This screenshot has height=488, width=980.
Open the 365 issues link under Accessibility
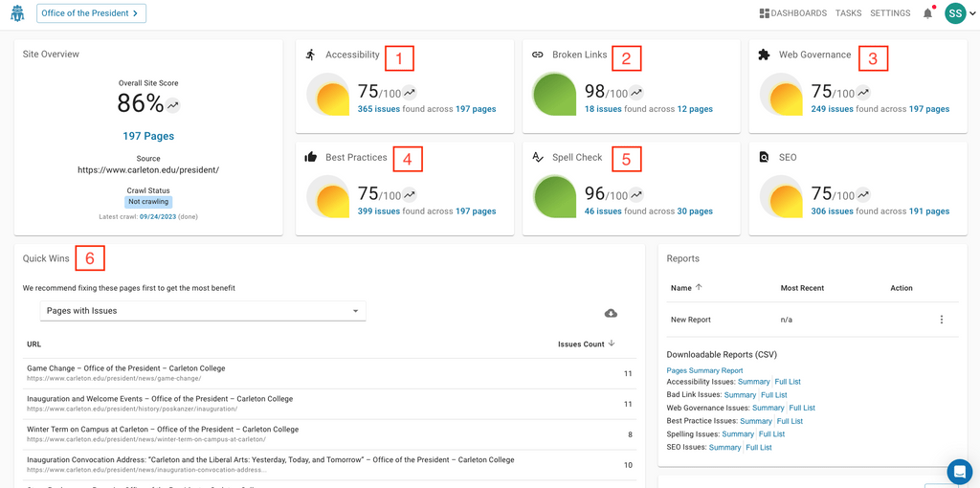pyautogui.click(x=379, y=109)
